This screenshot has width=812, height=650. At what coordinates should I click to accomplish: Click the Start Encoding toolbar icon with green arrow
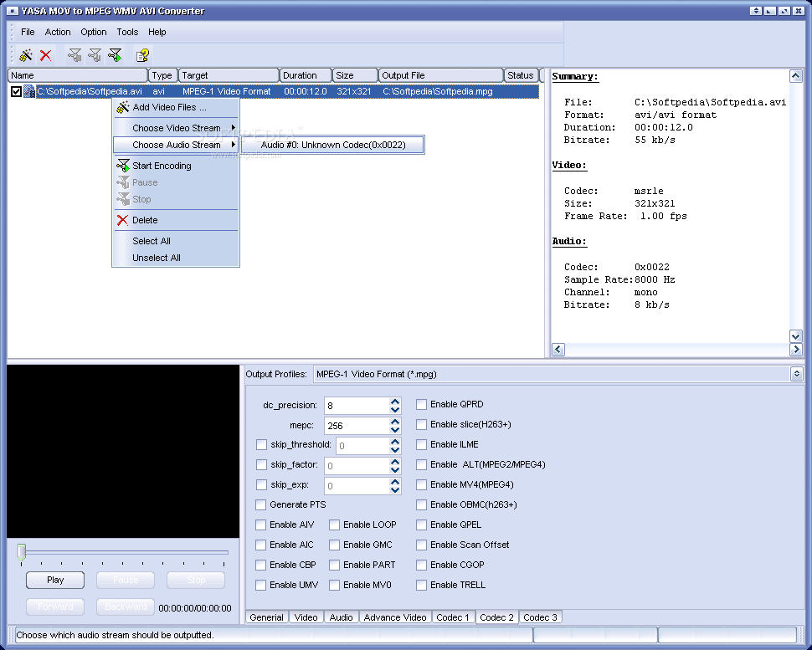pos(115,55)
